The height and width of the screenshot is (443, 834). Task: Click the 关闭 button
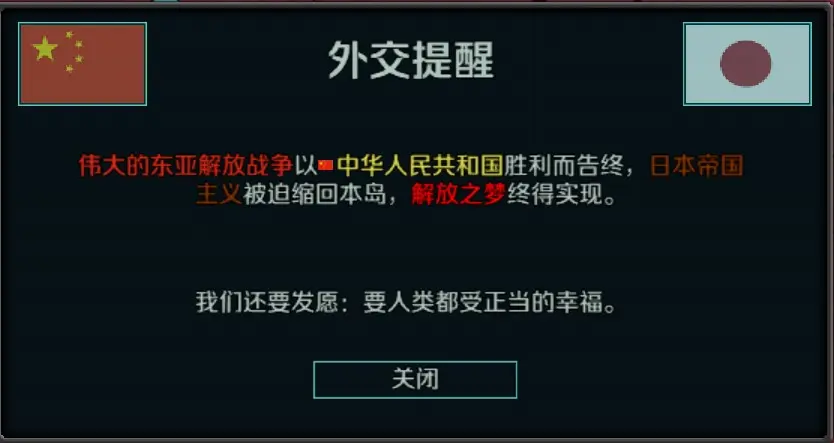[415, 379]
